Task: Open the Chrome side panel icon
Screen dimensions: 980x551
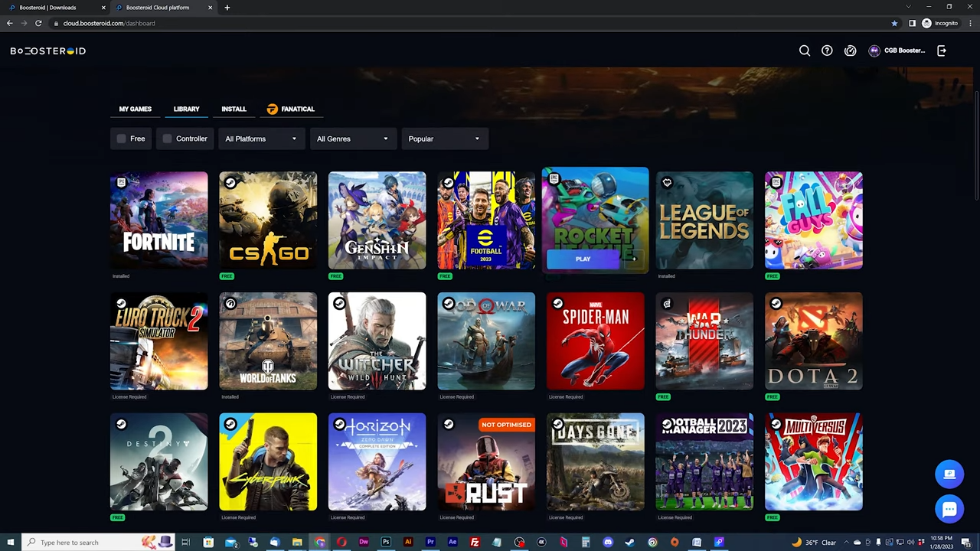Action: click(x=912, y=23)
